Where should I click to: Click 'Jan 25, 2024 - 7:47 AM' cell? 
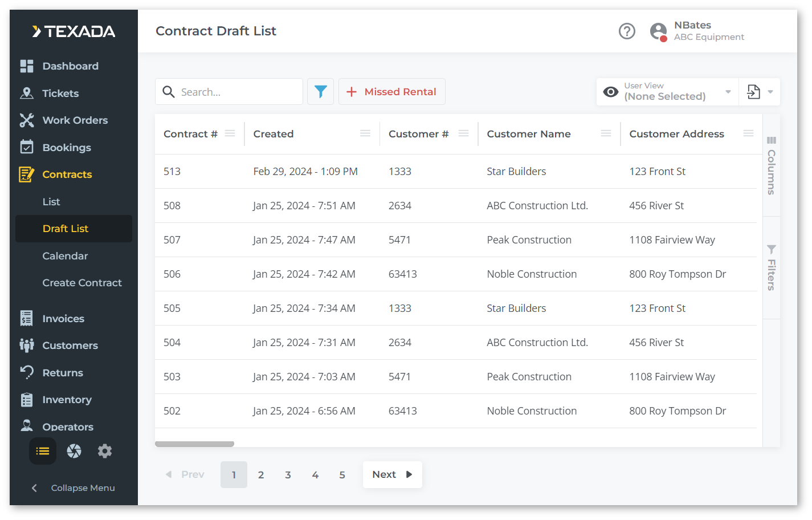(304, 239)
